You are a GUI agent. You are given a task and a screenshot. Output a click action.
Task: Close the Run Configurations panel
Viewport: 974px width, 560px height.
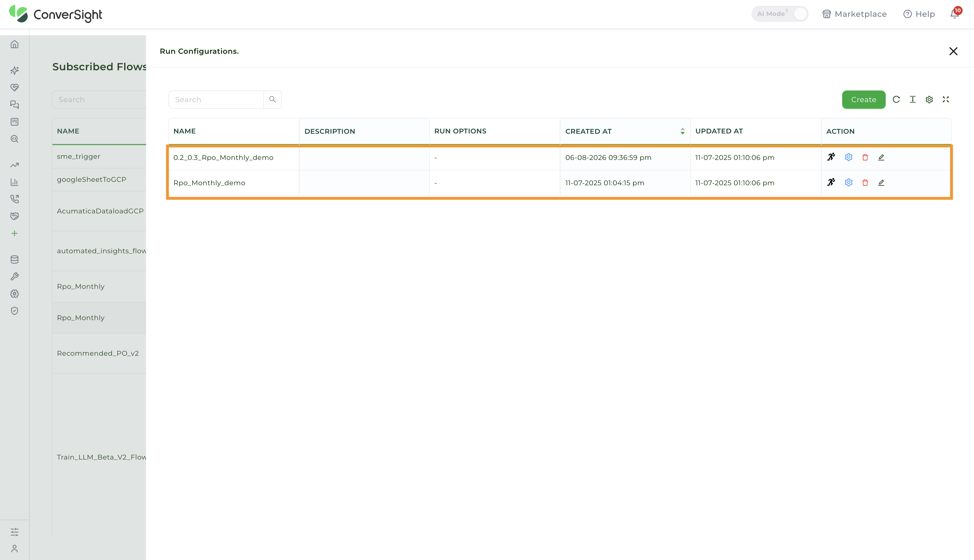coord(953,51)
